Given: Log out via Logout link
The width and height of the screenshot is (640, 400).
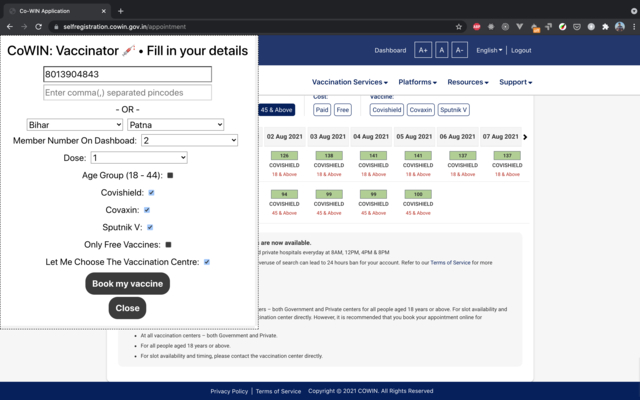Looking at the screenshot, I should [x=521, y=50].
